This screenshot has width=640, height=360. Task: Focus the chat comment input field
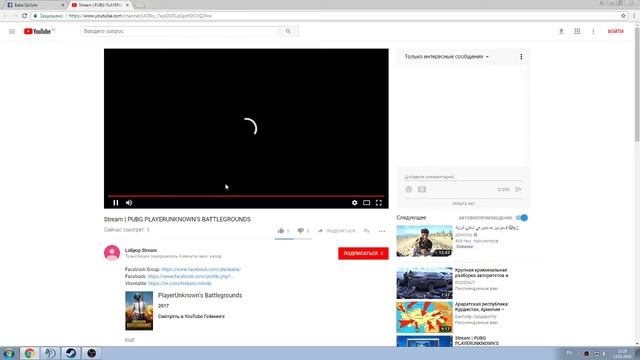tap(463, 177)
